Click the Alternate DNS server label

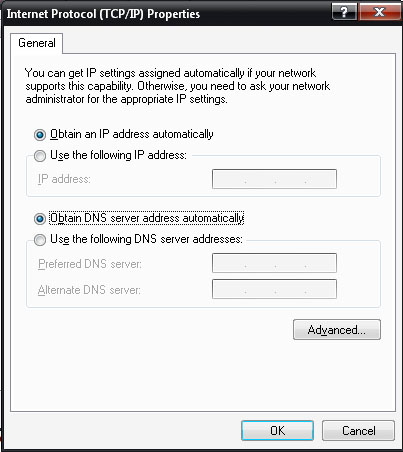point(89,290)
